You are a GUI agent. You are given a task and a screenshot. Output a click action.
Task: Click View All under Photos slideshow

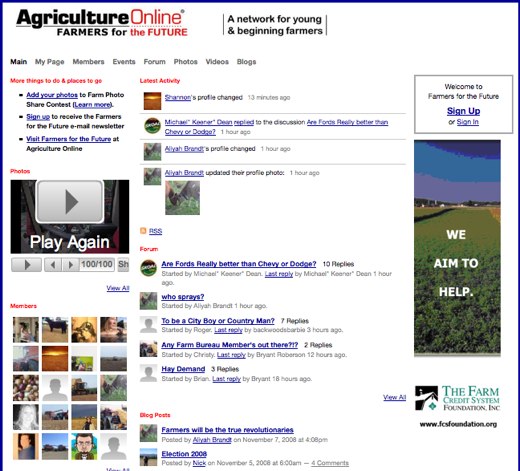pos(118,288)
